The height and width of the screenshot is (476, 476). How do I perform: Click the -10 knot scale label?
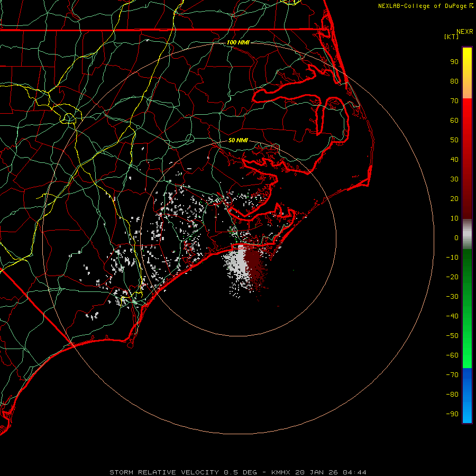tap(452, 258)
